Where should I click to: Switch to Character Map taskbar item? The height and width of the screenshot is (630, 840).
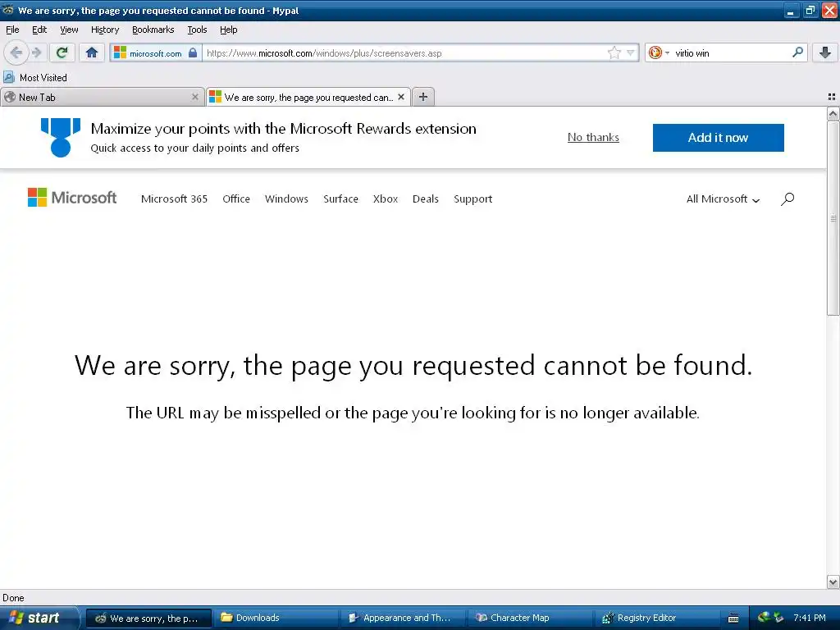(531, 618)
